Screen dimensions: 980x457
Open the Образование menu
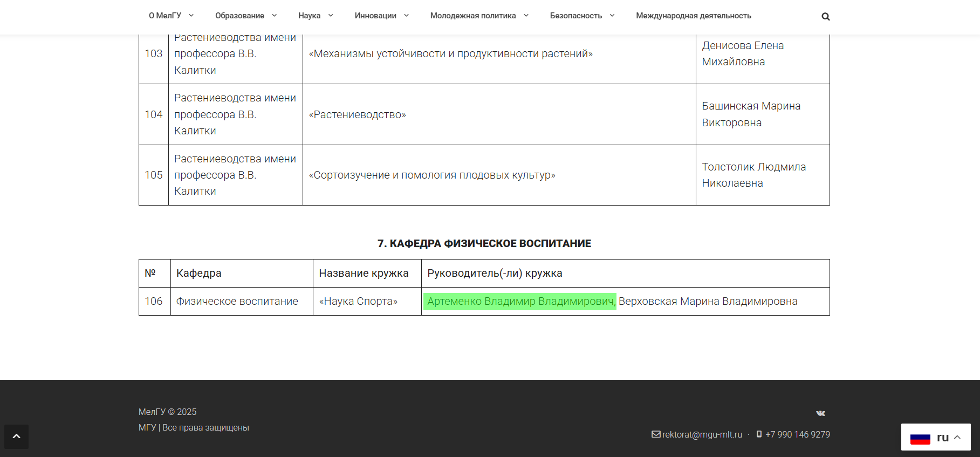tap(239, 16)
